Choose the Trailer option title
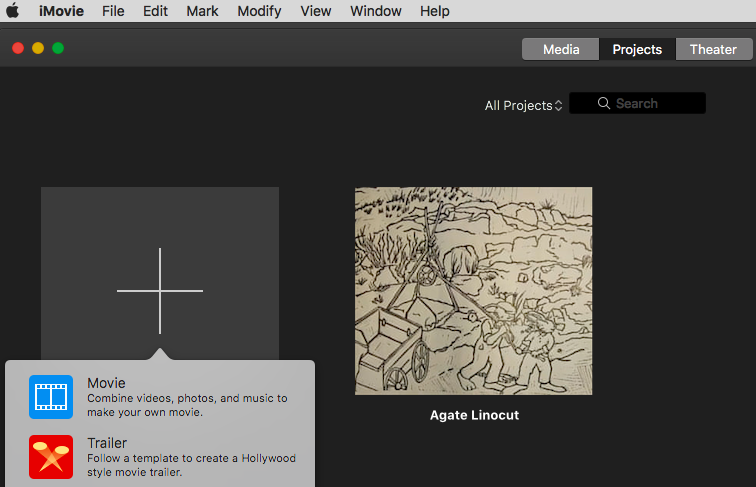This screenshot has height=487, width=756. [107, 443]
